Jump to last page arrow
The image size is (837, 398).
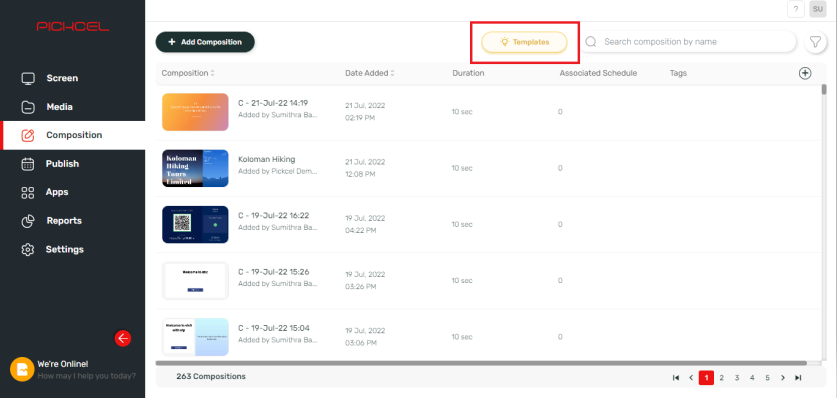(x=798, y=378)
